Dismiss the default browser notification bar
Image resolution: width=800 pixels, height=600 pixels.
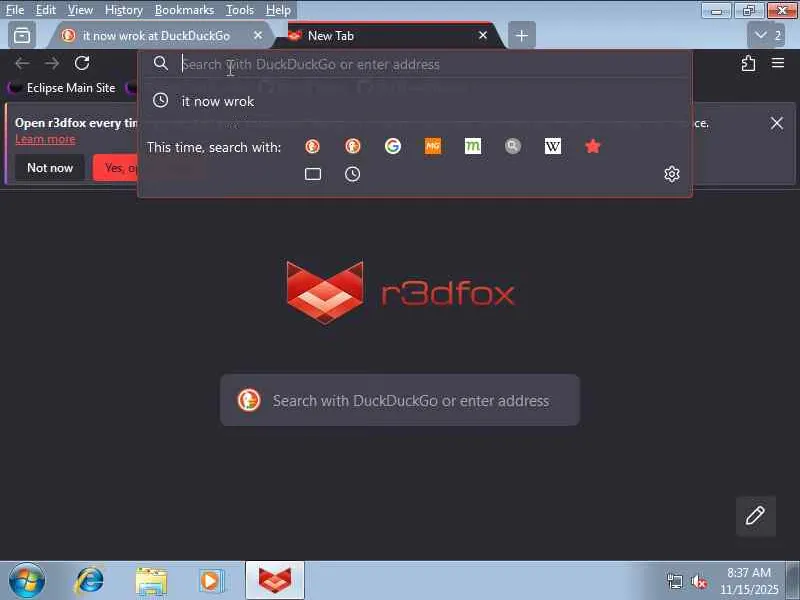[x=777, y=123]
